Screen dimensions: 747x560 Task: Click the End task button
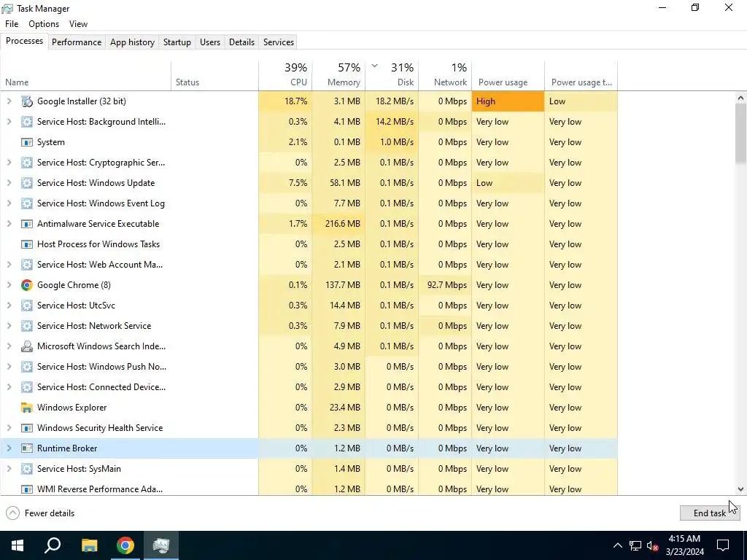[709, 513]
